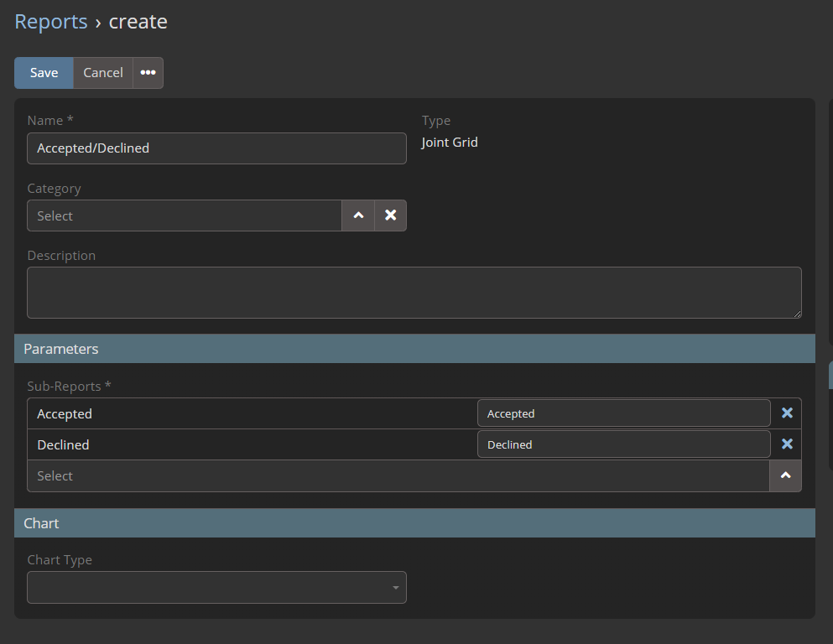
Task: Go back to Reports via breadcrumb
Action: click(x=51, y=22)
